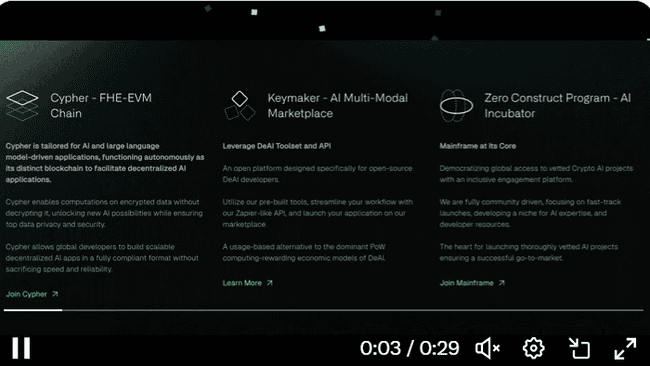Click the Cypher stacked layers icon

click(x=22, y=105)
